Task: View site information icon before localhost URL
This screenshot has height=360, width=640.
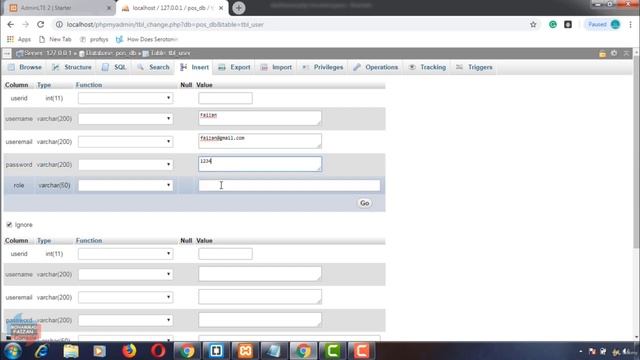Action: [x=59, y=24]
